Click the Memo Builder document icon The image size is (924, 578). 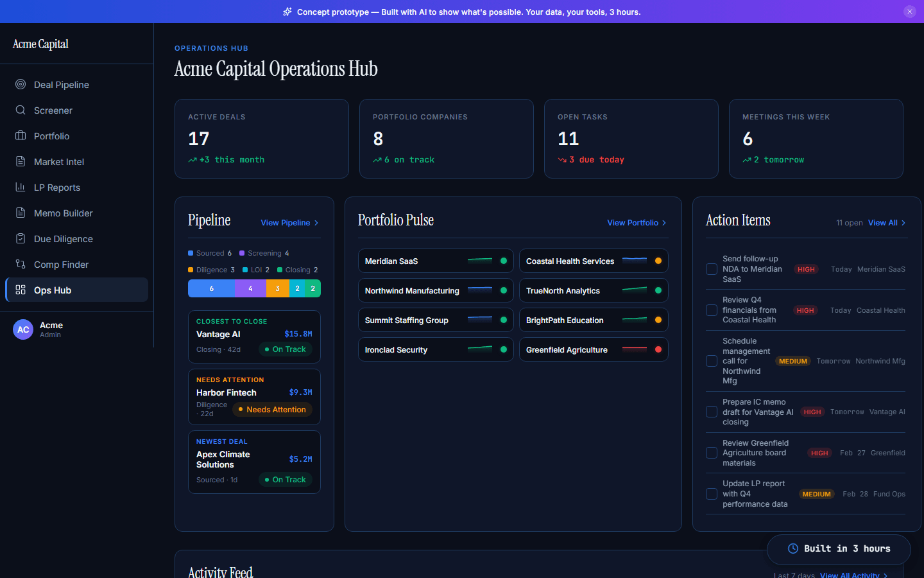(20, 213)
